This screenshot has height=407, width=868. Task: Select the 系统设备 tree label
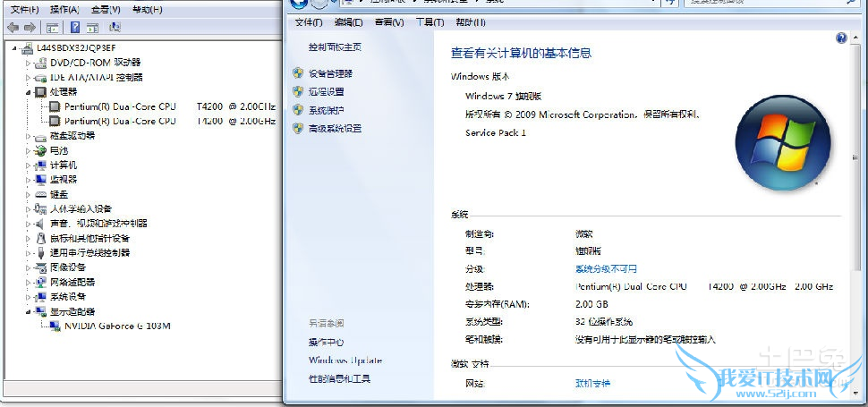click(67, 297)
